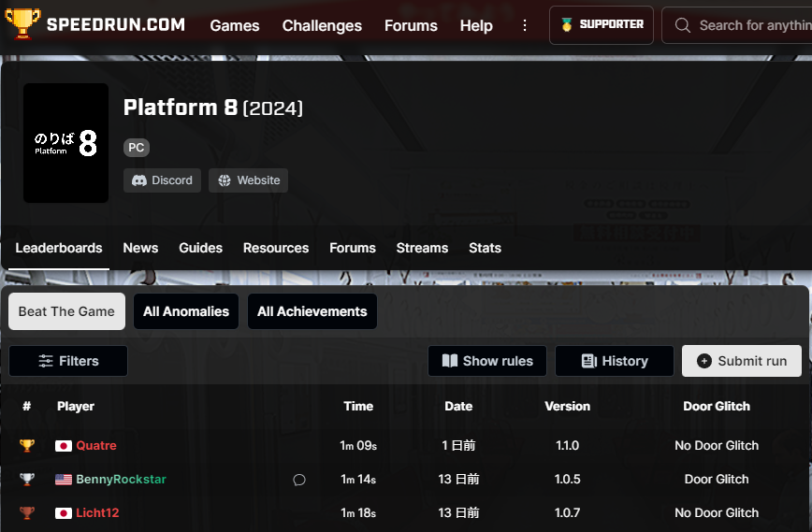The image size is (812, 532).
Task: Open the 1m 09s run
Action: (x=358, y=446)
